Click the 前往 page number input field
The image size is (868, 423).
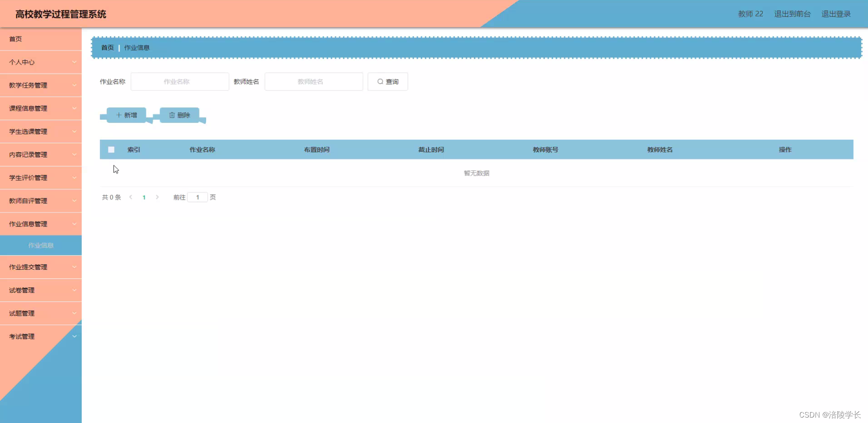198,197
